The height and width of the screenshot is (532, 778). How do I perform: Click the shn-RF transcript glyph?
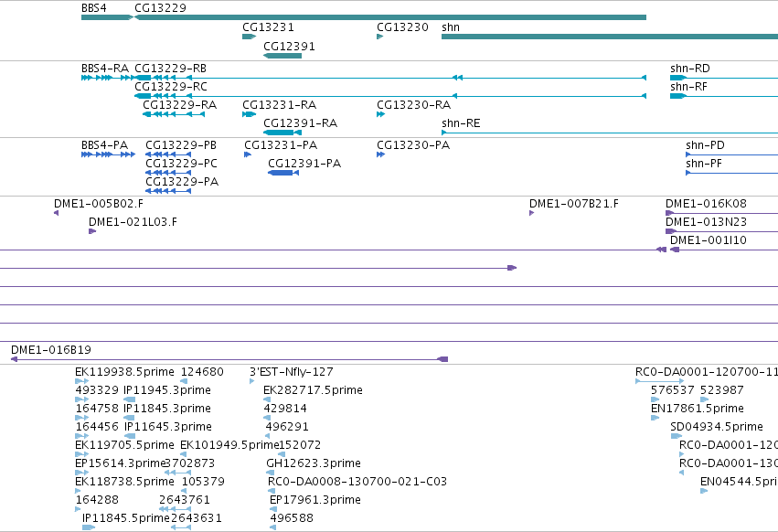coord(724,96)
